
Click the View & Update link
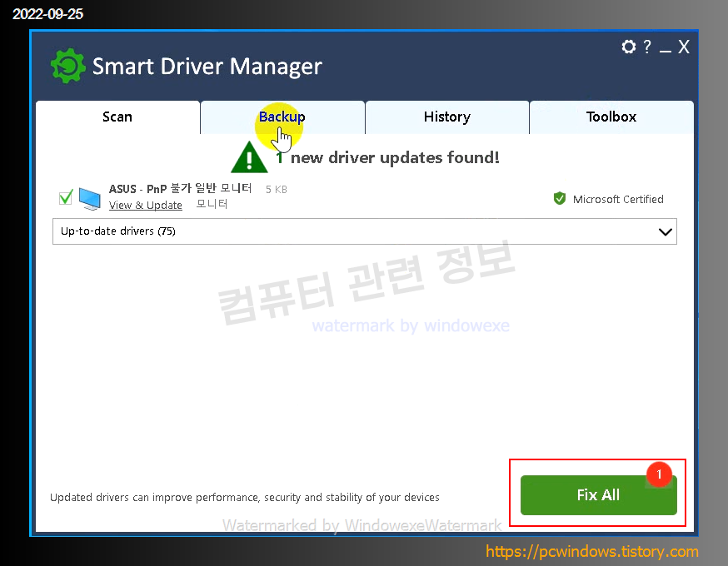145,205
